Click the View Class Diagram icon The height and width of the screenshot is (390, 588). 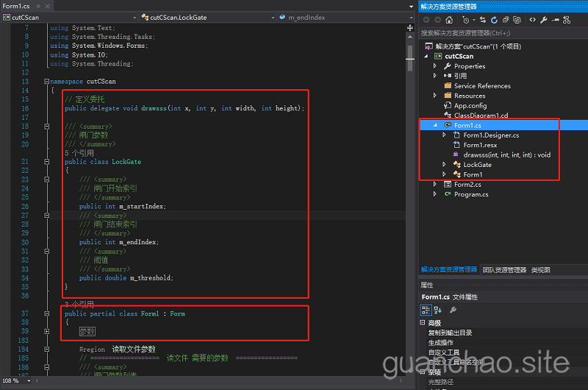tap(567, 20)
